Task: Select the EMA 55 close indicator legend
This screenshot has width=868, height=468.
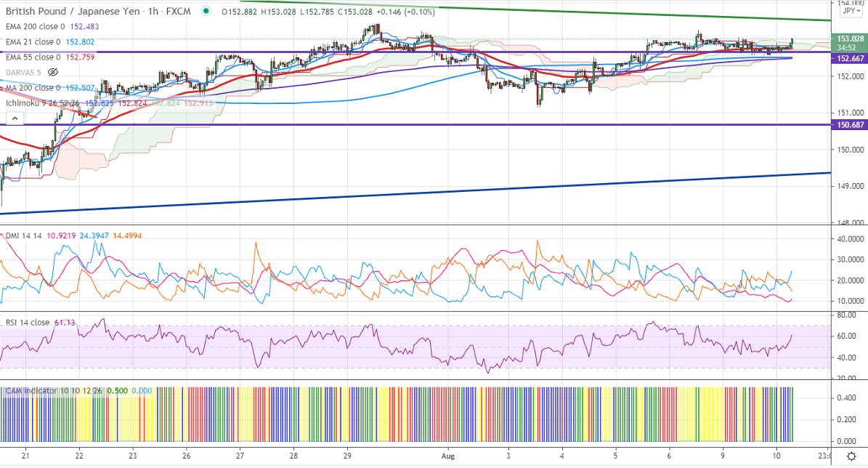Action: [33, 57]
